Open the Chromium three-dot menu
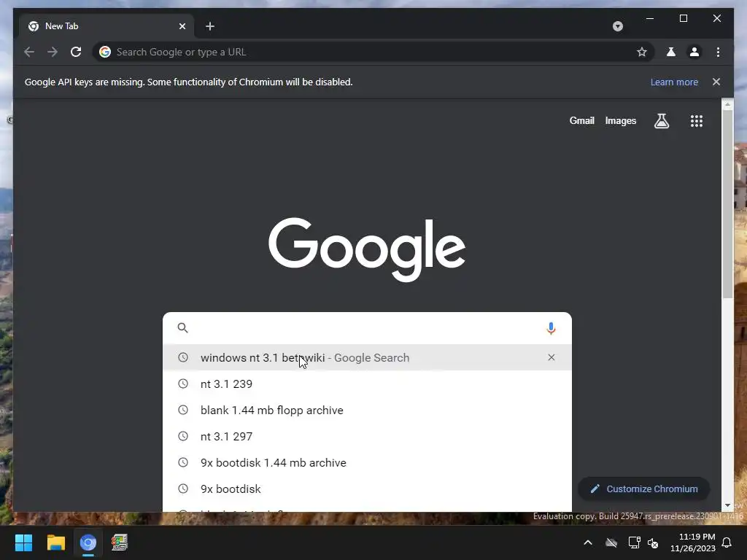Image resolution: width=747 pixels, height=560 pixels. click(718, 52)
